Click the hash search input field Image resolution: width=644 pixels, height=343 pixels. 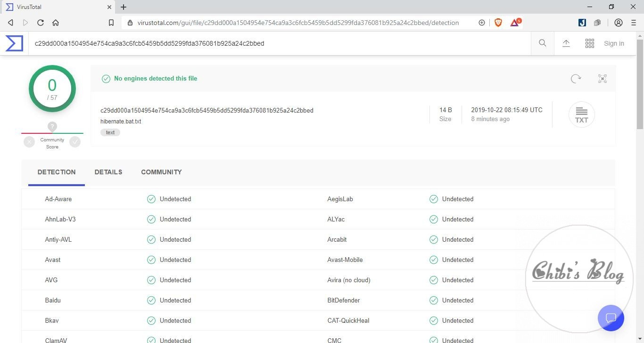[280, 43]
